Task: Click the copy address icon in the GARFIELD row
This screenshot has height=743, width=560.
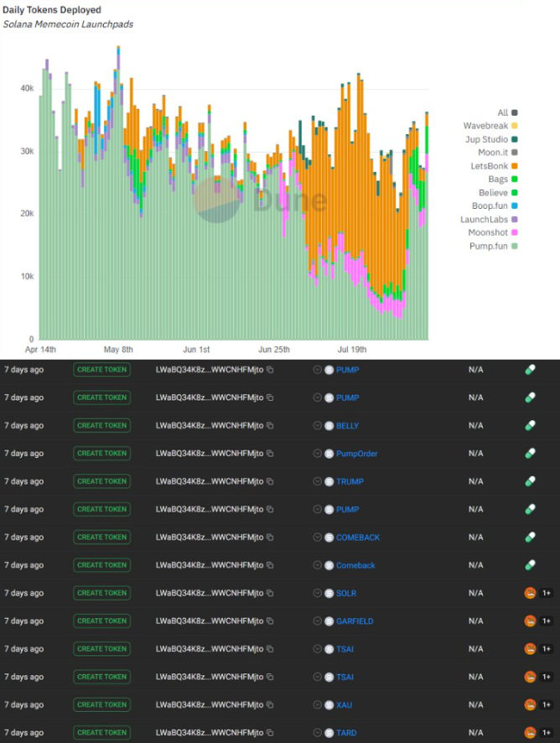Action: click(270, 621)
